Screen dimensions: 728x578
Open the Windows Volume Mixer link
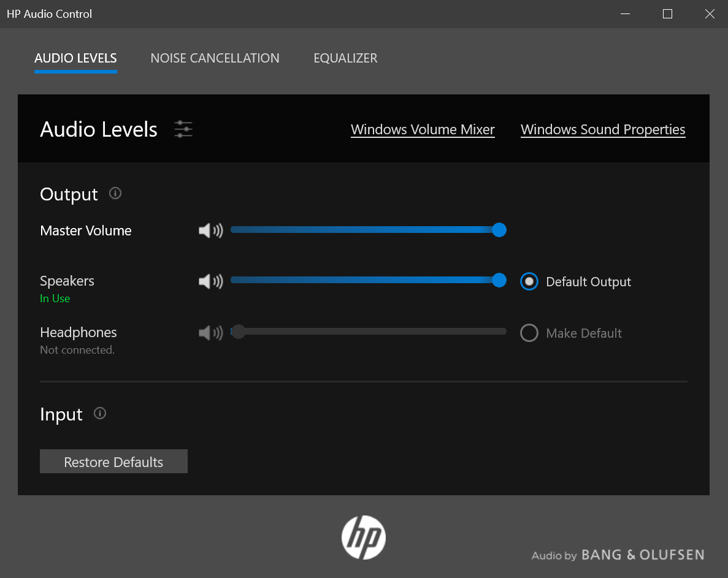click(423, 130)
